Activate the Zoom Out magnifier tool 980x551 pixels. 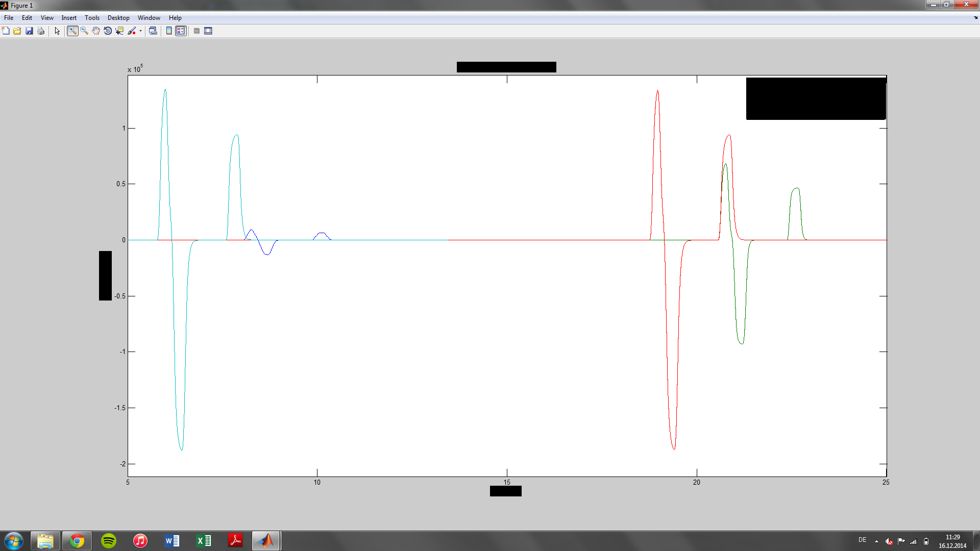84,31
